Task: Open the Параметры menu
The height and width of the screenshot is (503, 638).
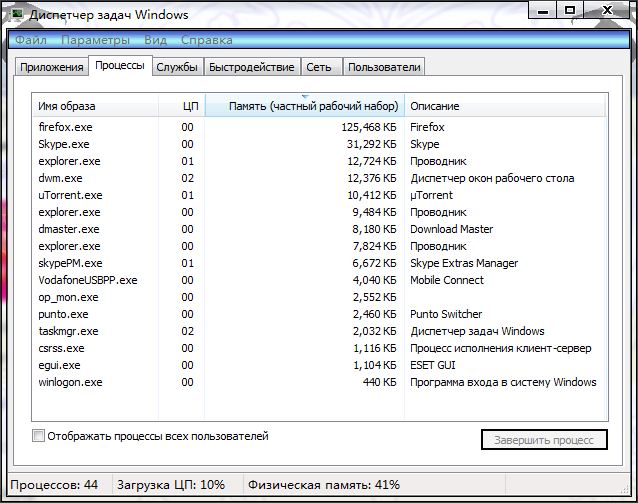Action: pos(96,40)
